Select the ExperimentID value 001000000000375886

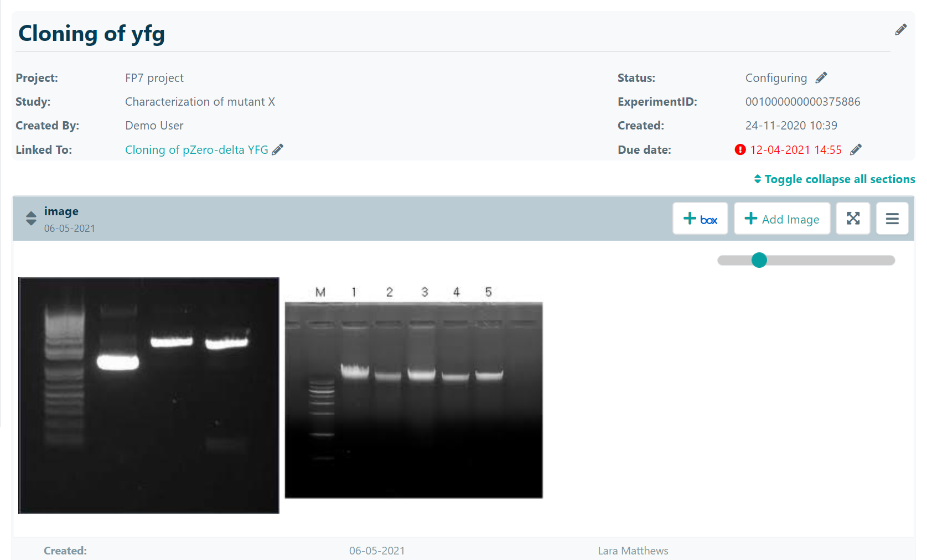[802, 102]
